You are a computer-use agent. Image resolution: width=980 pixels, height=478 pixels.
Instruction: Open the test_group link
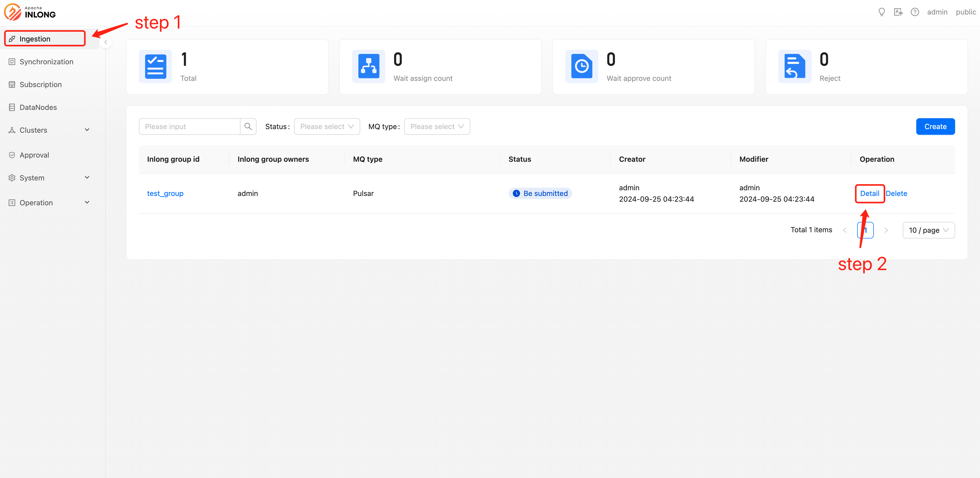click(x=165, y=193)
